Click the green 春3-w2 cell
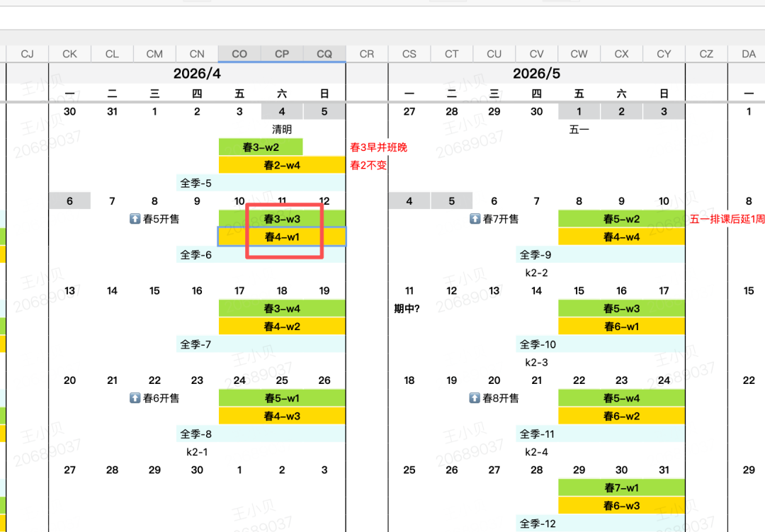Viewport: 765px width, 532px height. coord(261,147)
